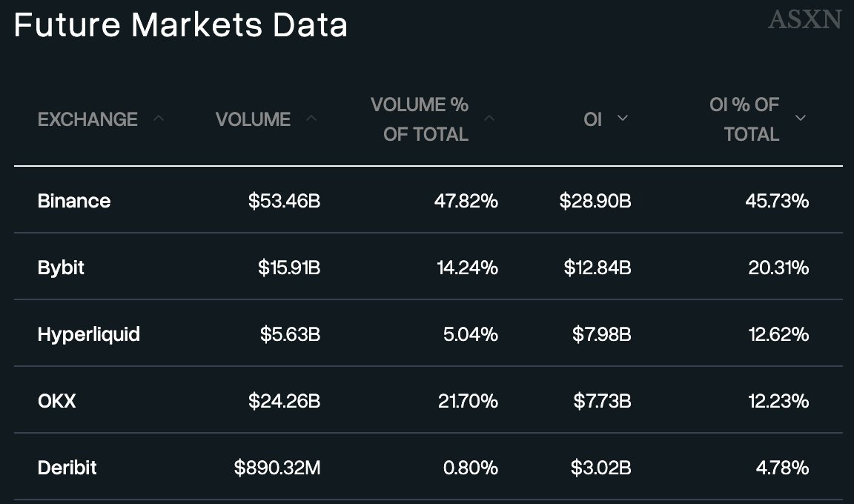Open the OKX exchange entry

[x=57, y=401]
